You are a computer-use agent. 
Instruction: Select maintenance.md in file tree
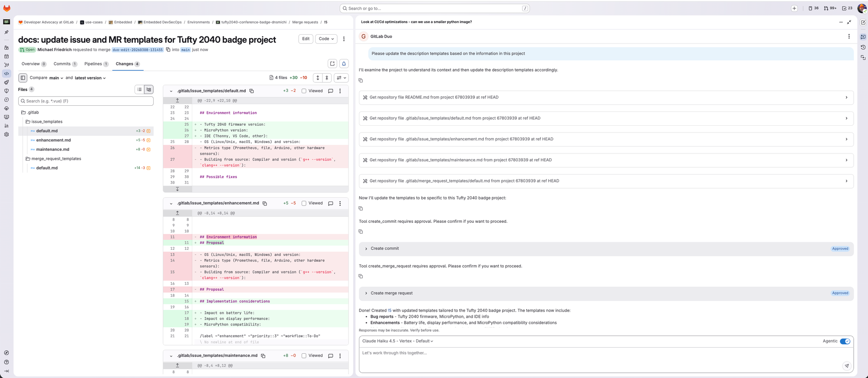click(53, 150)
